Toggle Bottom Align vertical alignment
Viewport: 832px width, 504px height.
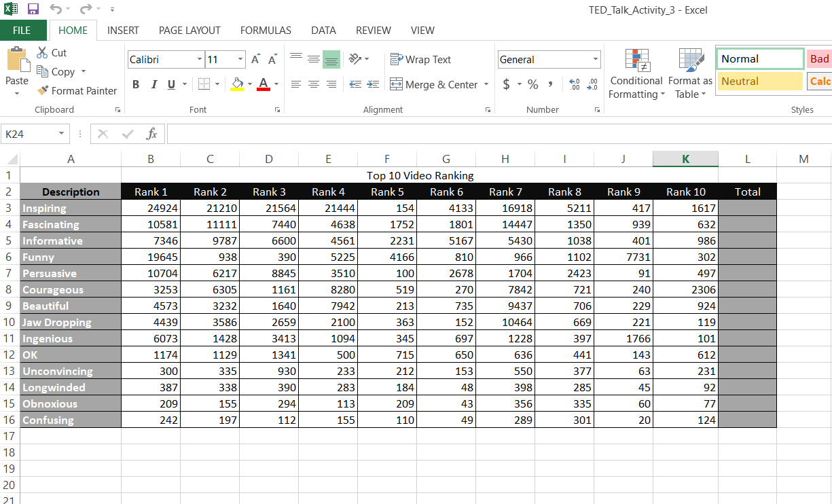click(331, 59)
